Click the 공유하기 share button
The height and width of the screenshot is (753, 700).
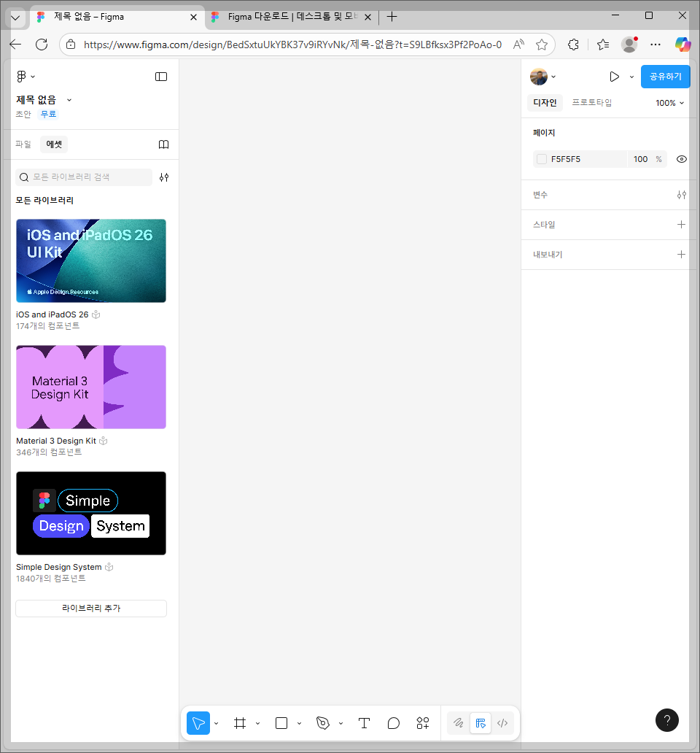[x=666, y=77]
